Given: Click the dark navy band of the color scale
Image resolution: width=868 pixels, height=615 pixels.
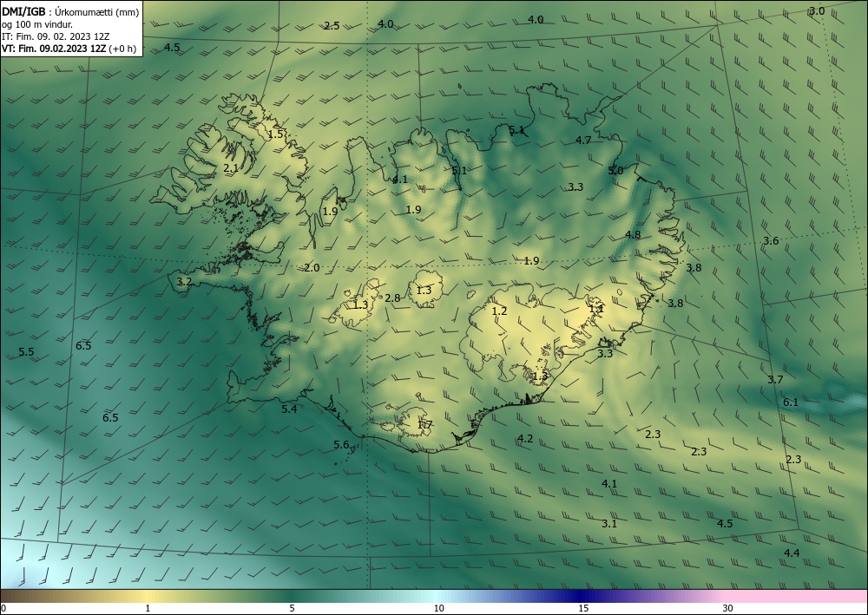Looking at the screenshot, I should tap(582, 596).
